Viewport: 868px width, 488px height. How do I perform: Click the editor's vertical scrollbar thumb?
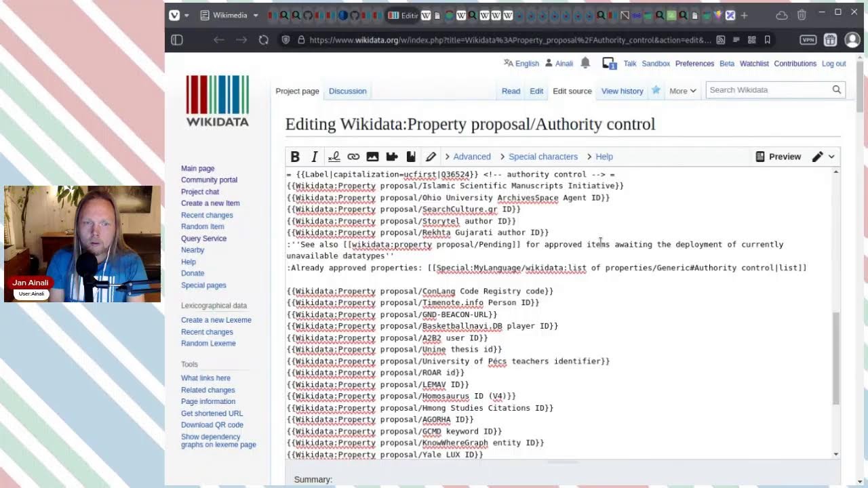click(835, 357)
